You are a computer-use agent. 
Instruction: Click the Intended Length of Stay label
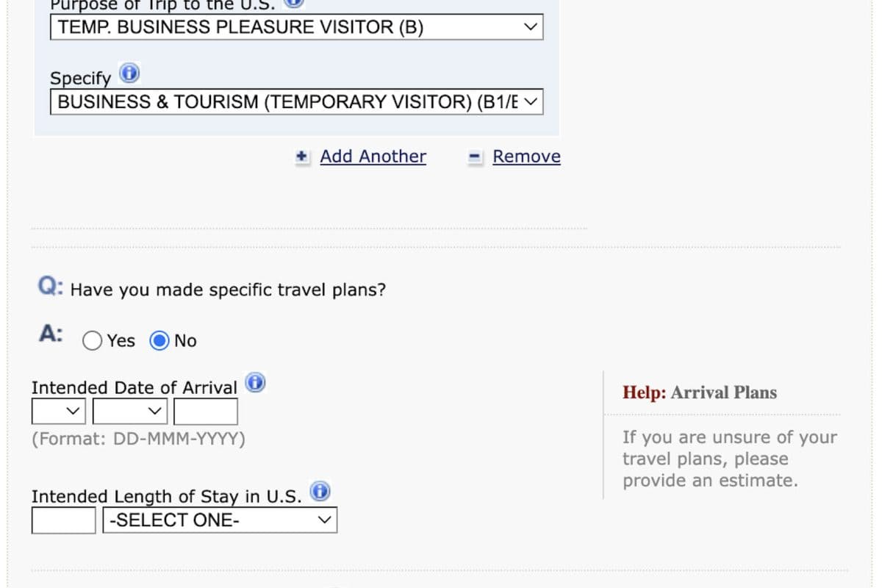tap(166, 497)
